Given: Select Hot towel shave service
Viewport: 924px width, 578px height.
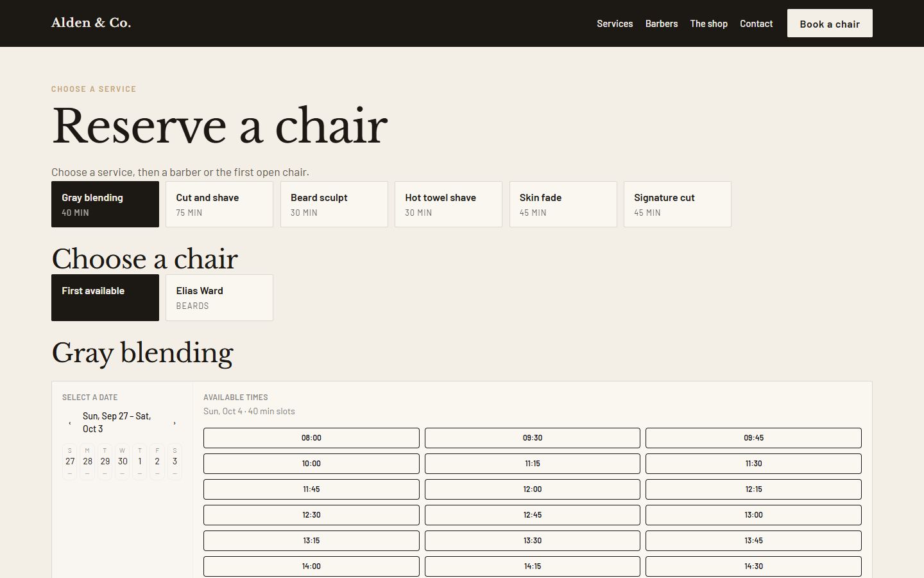Looking at the screenshot, I should point(449,204).
